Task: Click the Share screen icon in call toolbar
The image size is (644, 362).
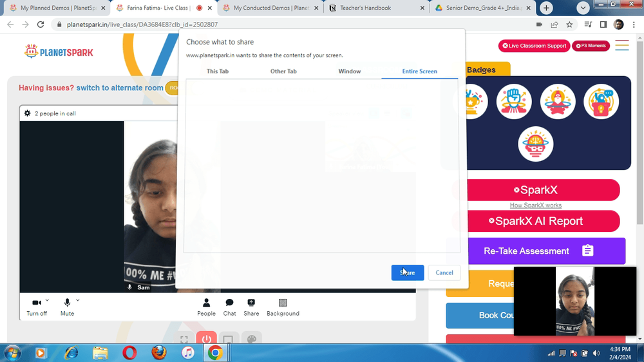Action: point(251,307)
